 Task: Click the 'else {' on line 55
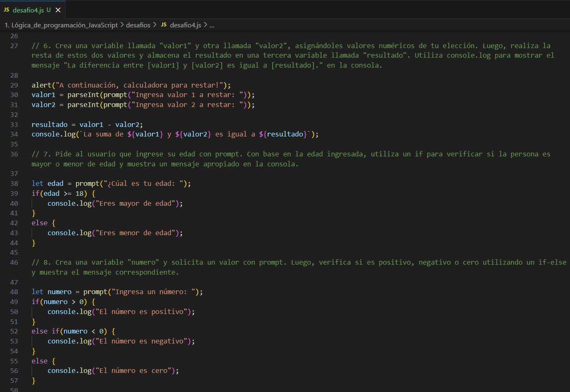click(x=44, y=361)
